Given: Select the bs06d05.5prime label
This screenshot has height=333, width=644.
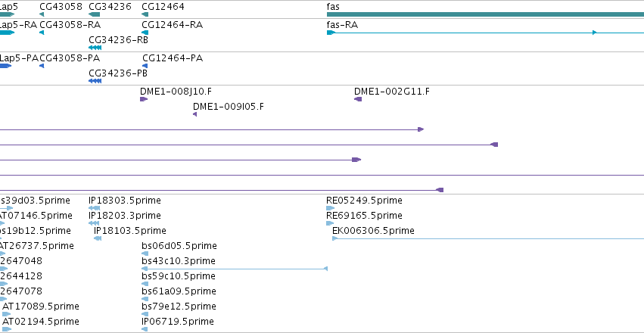Looking at the screenshot, I should coord(179,245).
